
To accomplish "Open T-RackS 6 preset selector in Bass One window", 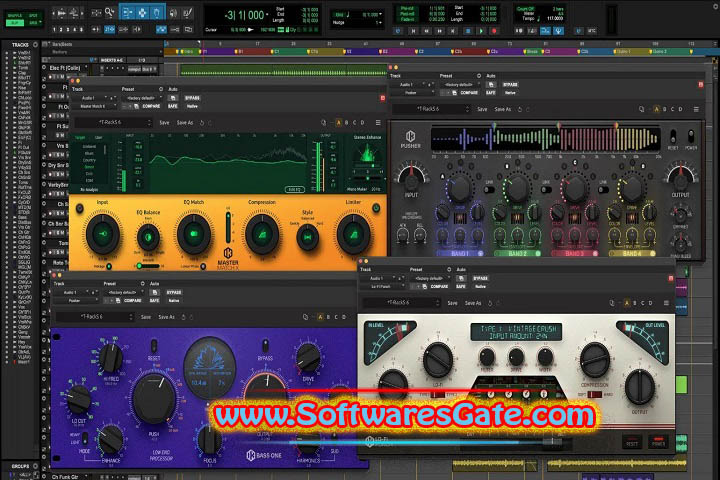I will [95, 317].
